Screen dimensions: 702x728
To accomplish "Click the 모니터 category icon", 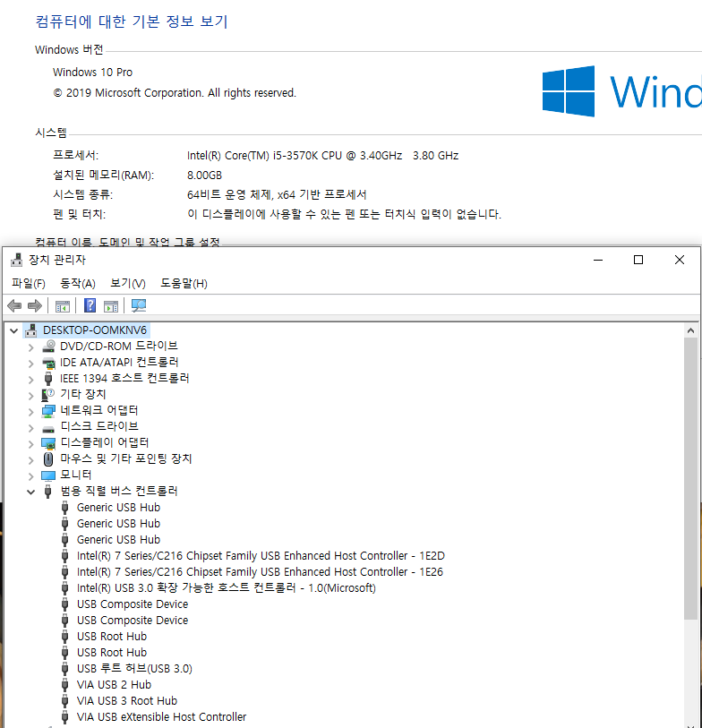I will (x=48, y=475).
